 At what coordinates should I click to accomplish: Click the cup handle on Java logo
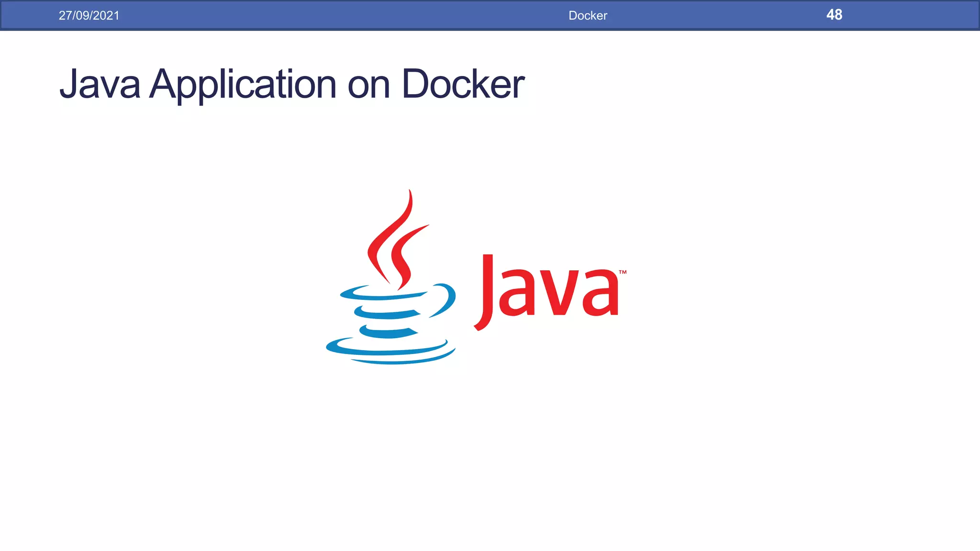point(446,299)
